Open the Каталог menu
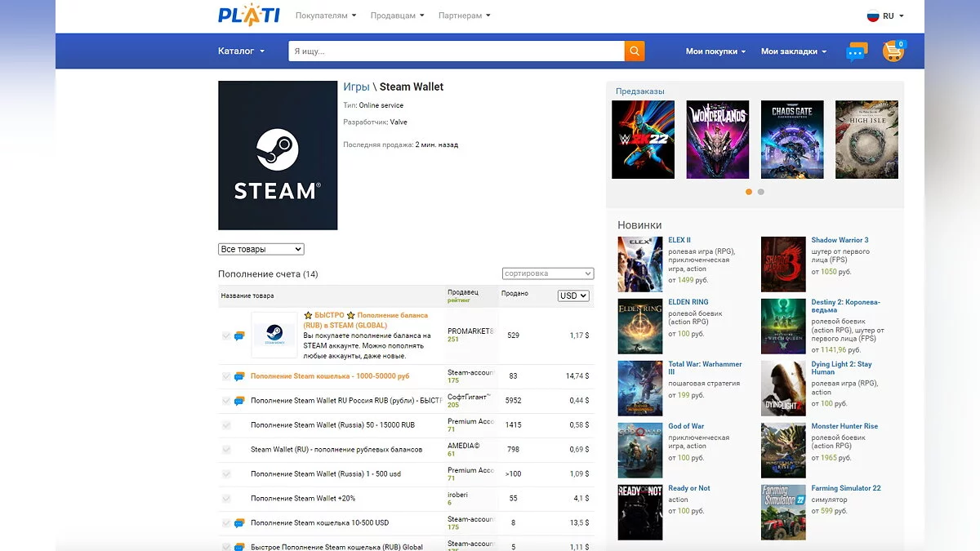Image resolution: width=980 pixels, height=551 pixels. (241, 51)
